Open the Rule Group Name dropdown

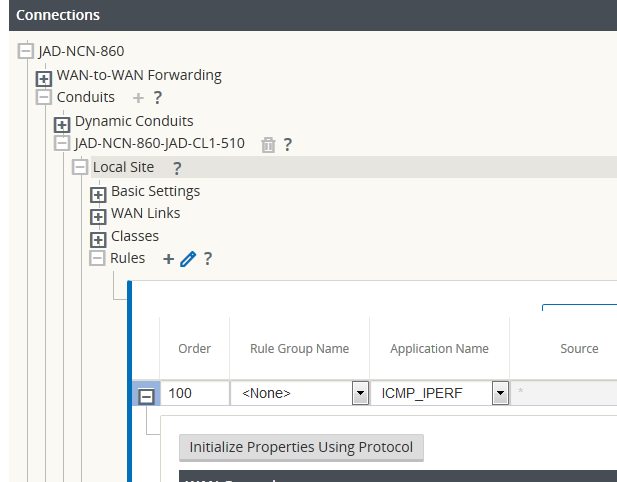360,394
